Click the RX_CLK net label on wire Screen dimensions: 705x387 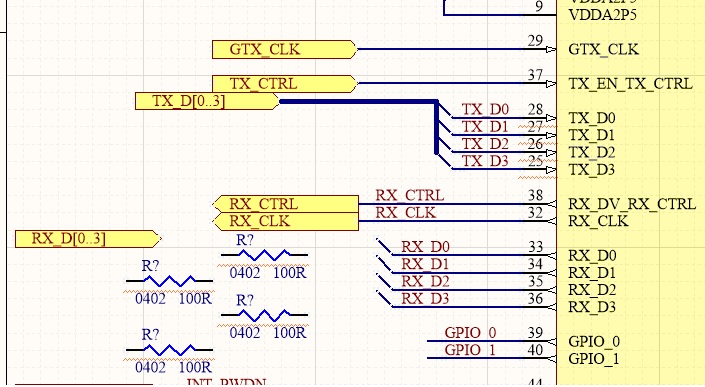(406, 213)
